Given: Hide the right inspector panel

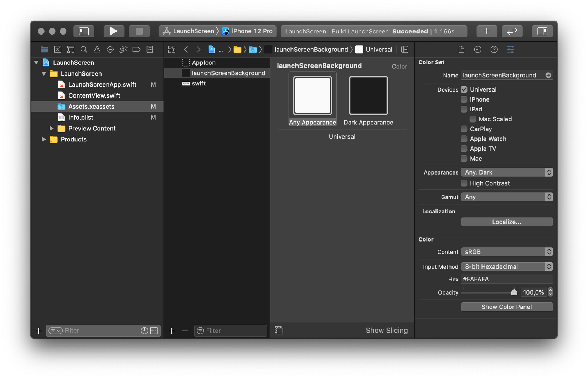Looking at the screenshot, I should tap(542, 31).
